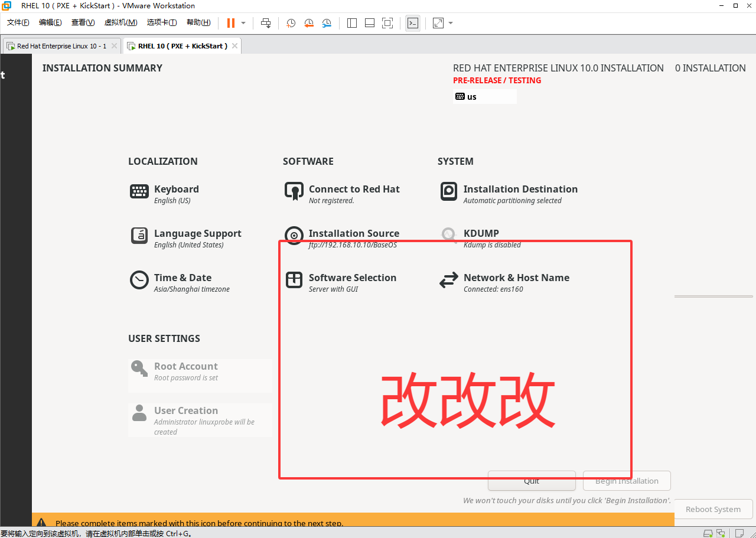The width and height of the screenshot is (756, 538).
Task: Click the Quit button
Action: click(x=532, y=481)
